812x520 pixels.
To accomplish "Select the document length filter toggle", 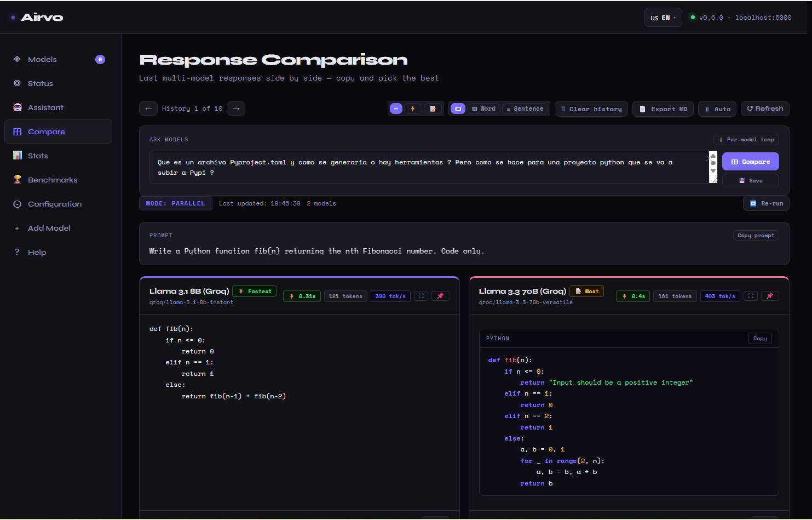I will [433, 108].
